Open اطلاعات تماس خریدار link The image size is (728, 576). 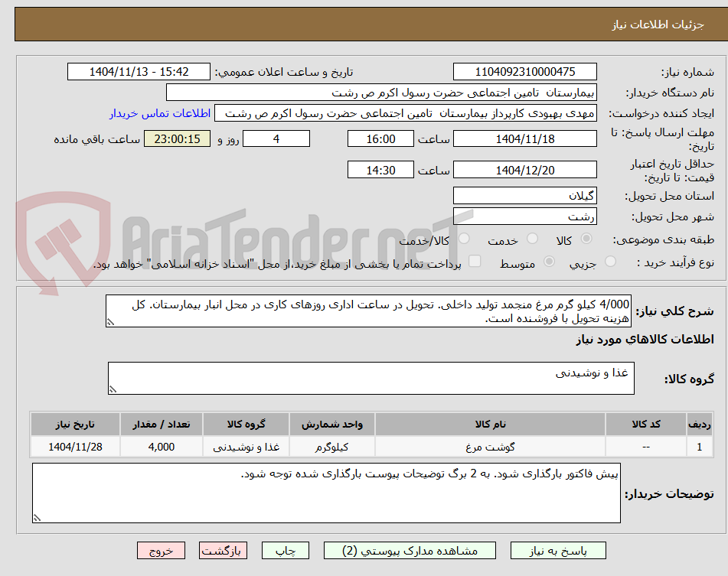160,114
